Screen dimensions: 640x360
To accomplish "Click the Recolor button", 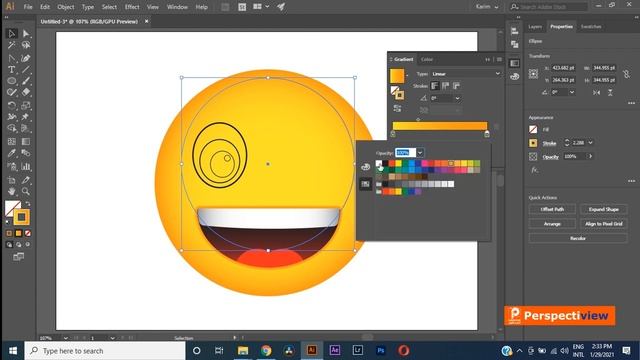I will [578, 238].
